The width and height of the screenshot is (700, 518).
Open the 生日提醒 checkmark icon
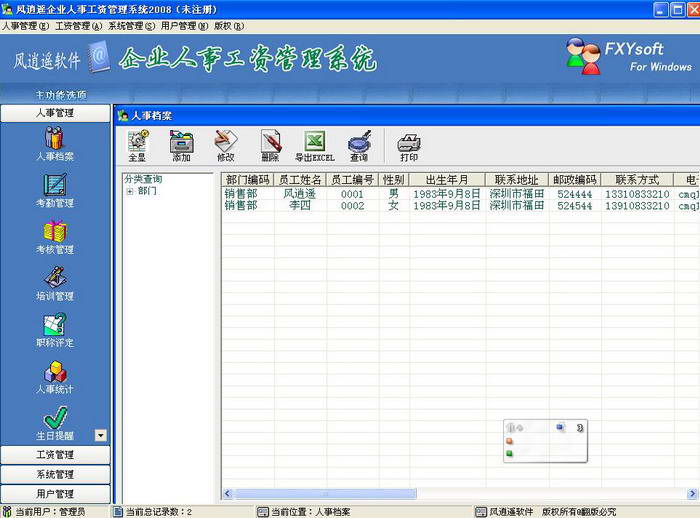55,418
